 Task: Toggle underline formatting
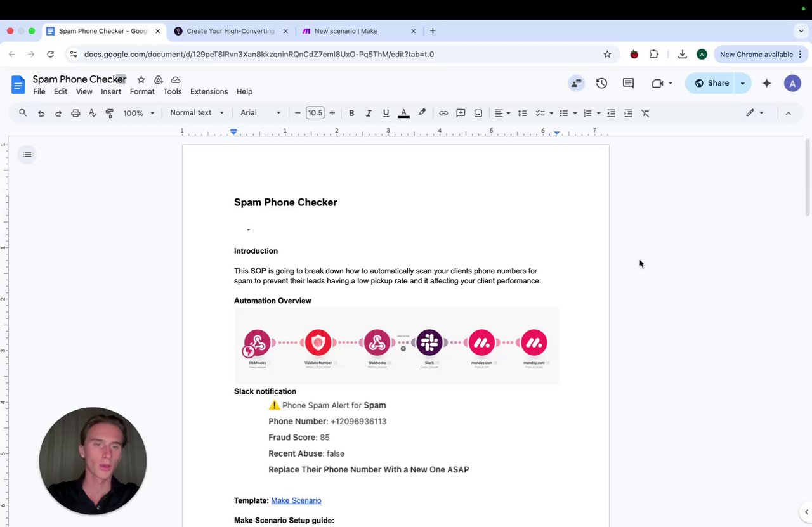386,113
